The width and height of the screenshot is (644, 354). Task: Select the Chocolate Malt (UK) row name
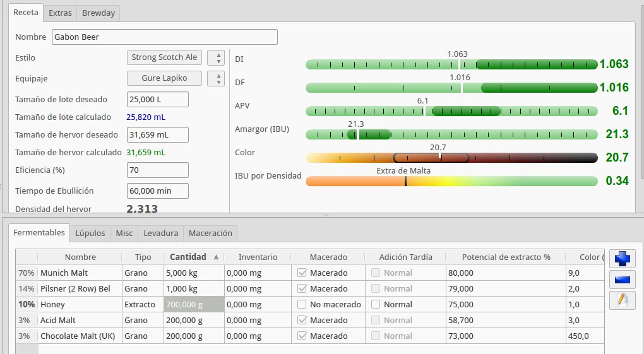coord(78,336)
